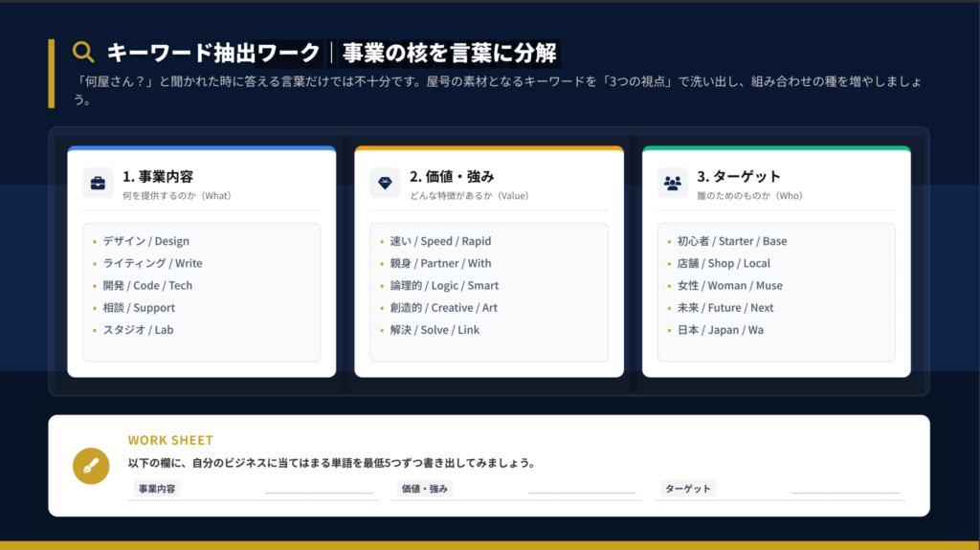Click the diamond icon beside 価値・強み
The image size is (980, 550).
(385, 183)
